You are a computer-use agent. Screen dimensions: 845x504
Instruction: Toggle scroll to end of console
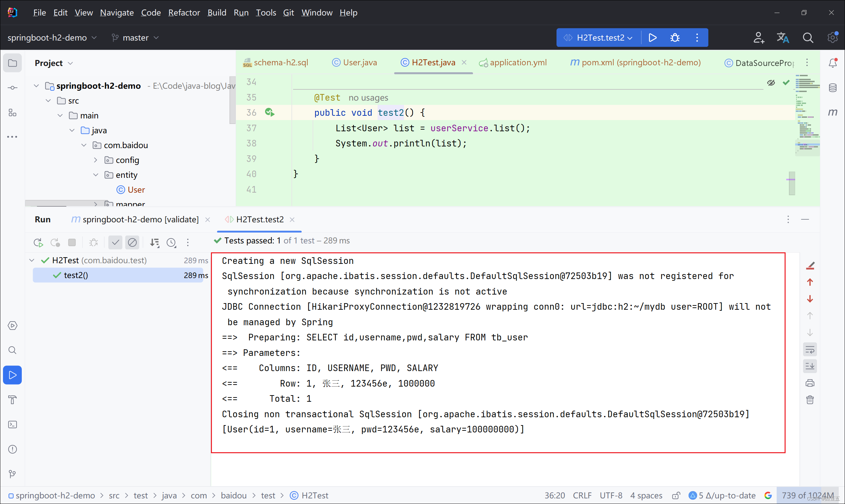(810, 366)
